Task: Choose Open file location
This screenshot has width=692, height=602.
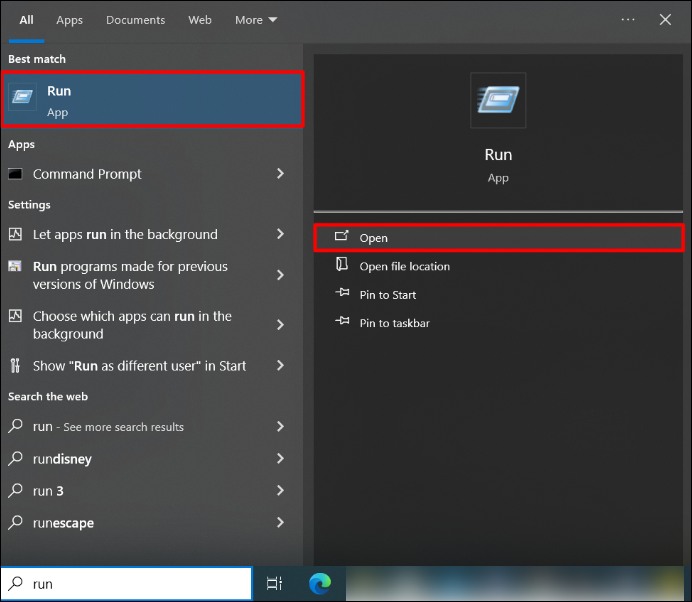Action: (404, 266)
